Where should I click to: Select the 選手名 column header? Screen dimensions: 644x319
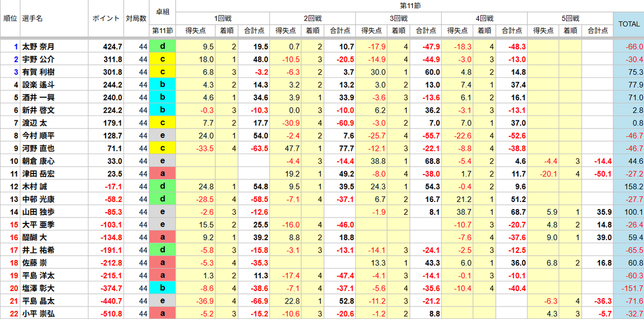point(32,18)
